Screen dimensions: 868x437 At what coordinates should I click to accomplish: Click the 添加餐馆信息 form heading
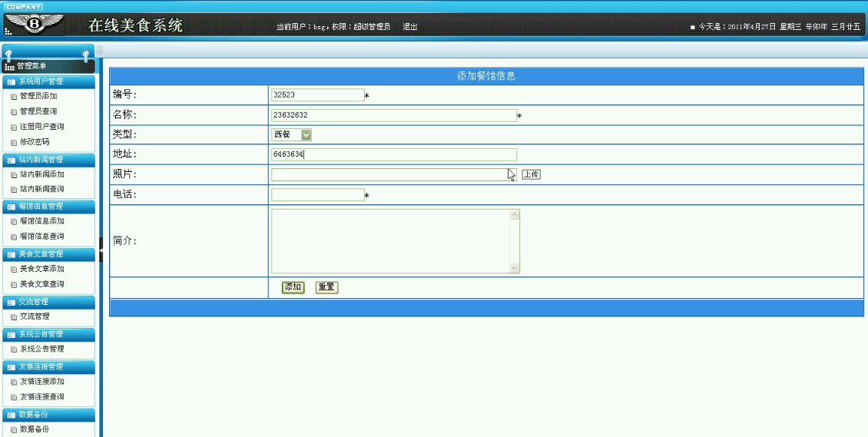tap(486, 76)
